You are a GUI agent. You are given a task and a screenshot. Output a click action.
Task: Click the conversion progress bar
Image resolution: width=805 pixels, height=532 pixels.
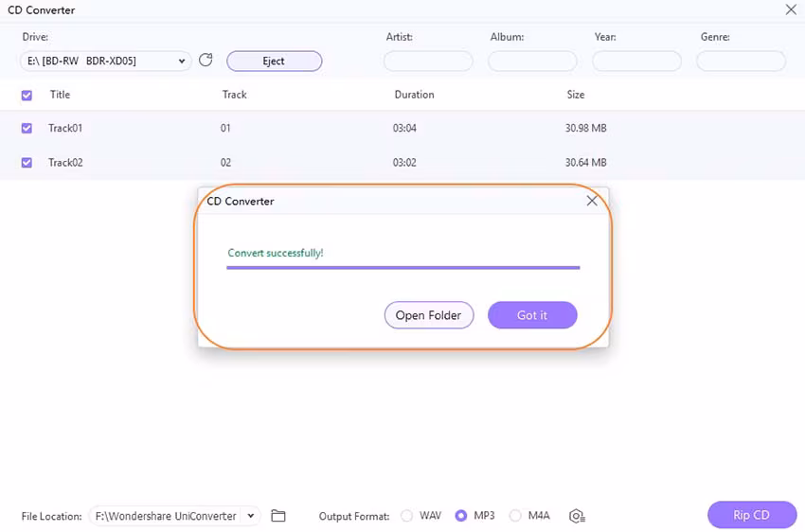pyautogui.click(x=402, y=268)
